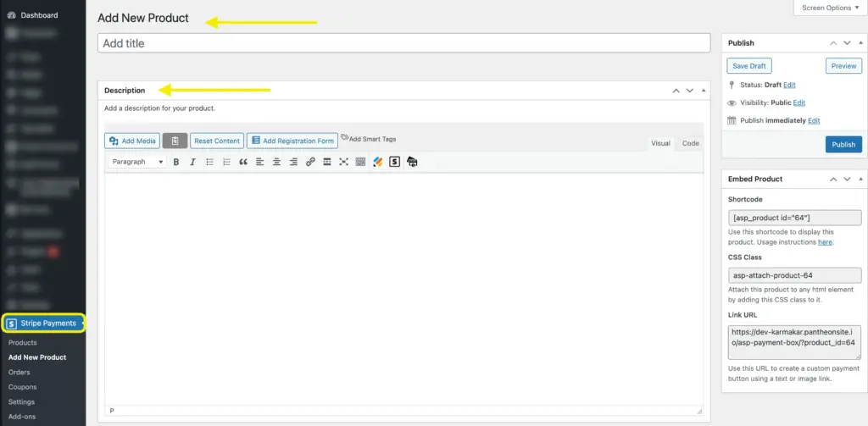868x426 pixels.
Task: Move Publish panel down
Action: (847, 42)
